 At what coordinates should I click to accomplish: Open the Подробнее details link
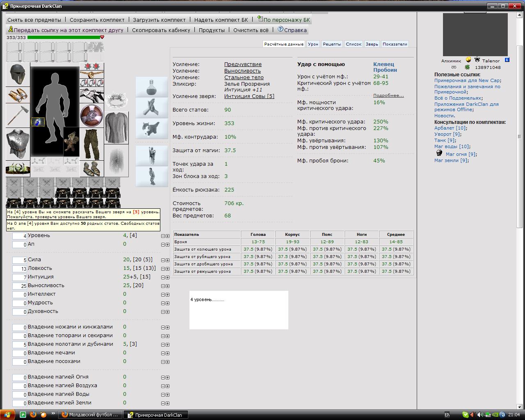(388, 95)
